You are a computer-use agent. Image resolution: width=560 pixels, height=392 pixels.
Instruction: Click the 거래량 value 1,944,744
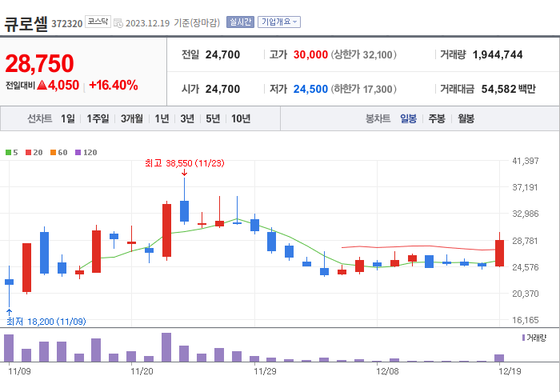(x=498, y=54)
